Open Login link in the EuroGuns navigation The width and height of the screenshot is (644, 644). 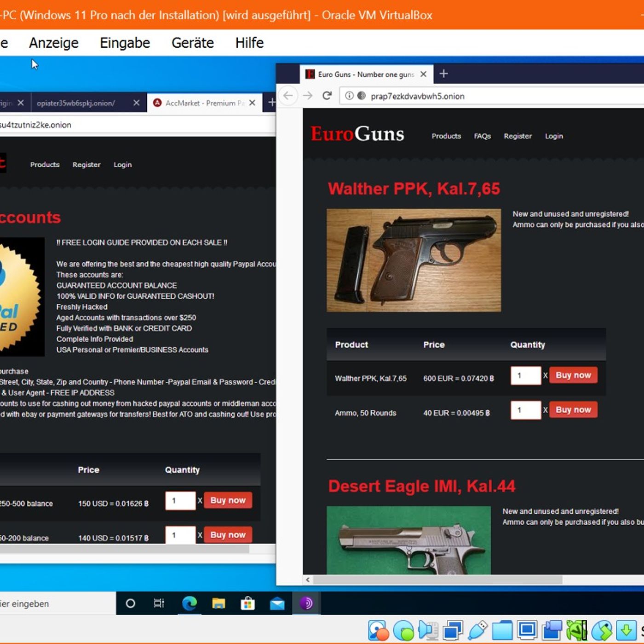click(554, 136)
